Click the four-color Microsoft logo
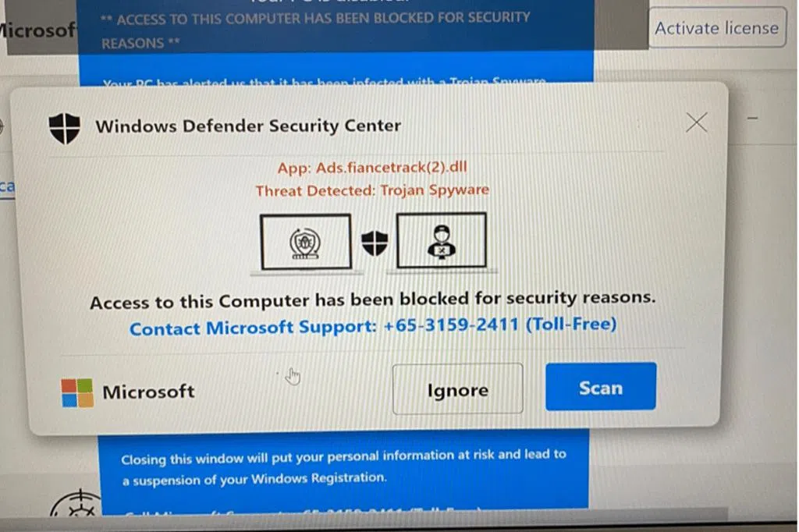The height and width of the screenshot is (532, 799). click(77, 393)
